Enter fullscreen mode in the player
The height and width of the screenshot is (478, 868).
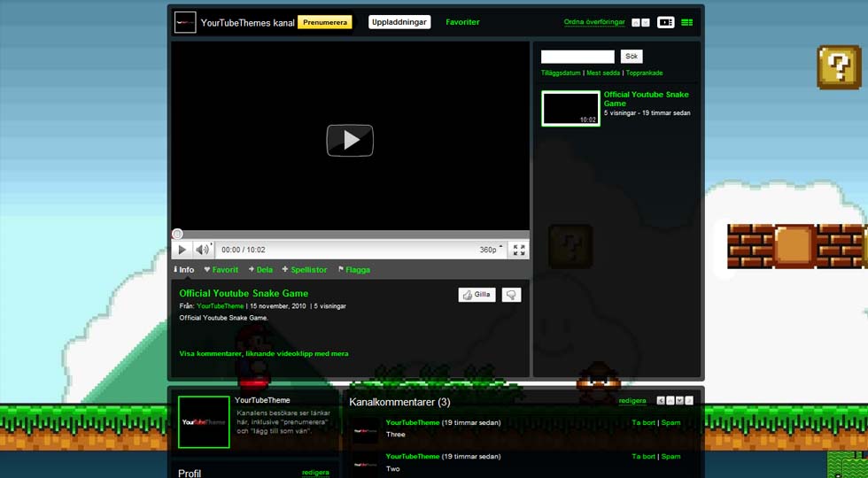click(519, 250)
